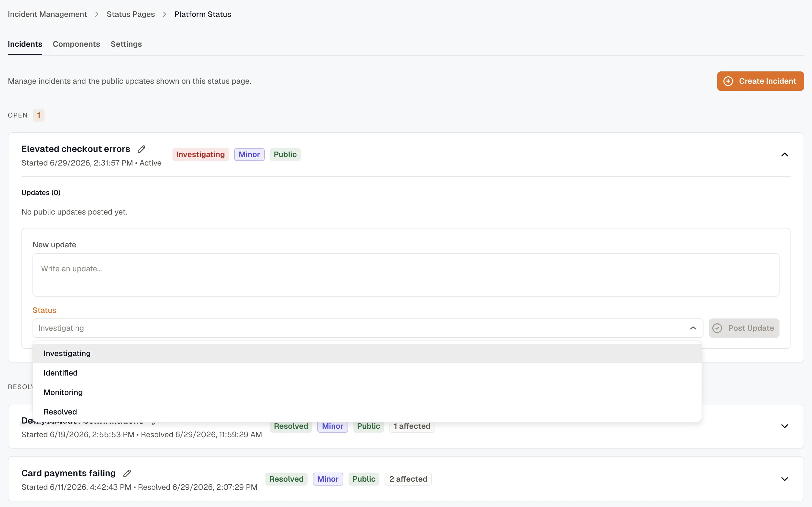Click the Public badge on Card payments failing

click(x=364, y=479)
